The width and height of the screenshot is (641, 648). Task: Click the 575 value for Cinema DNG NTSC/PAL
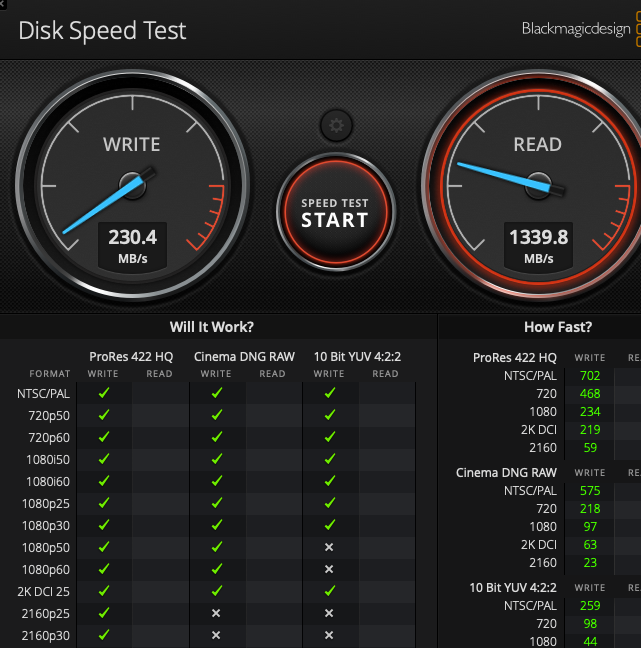click(x=589, y=491)
